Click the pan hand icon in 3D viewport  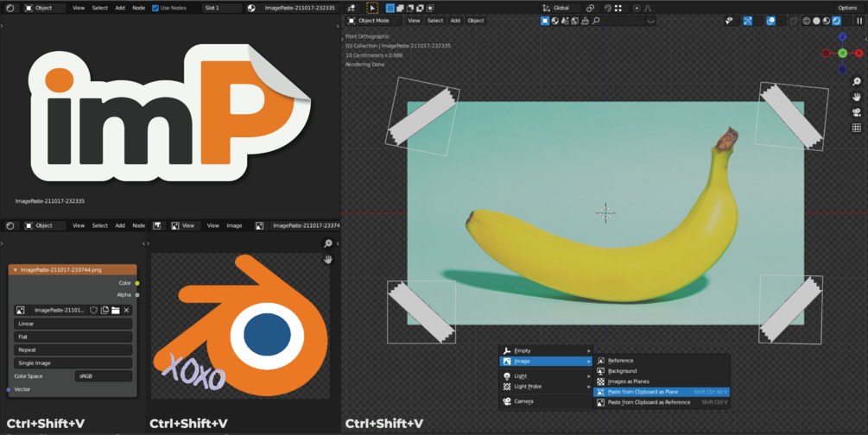[857, 97]
